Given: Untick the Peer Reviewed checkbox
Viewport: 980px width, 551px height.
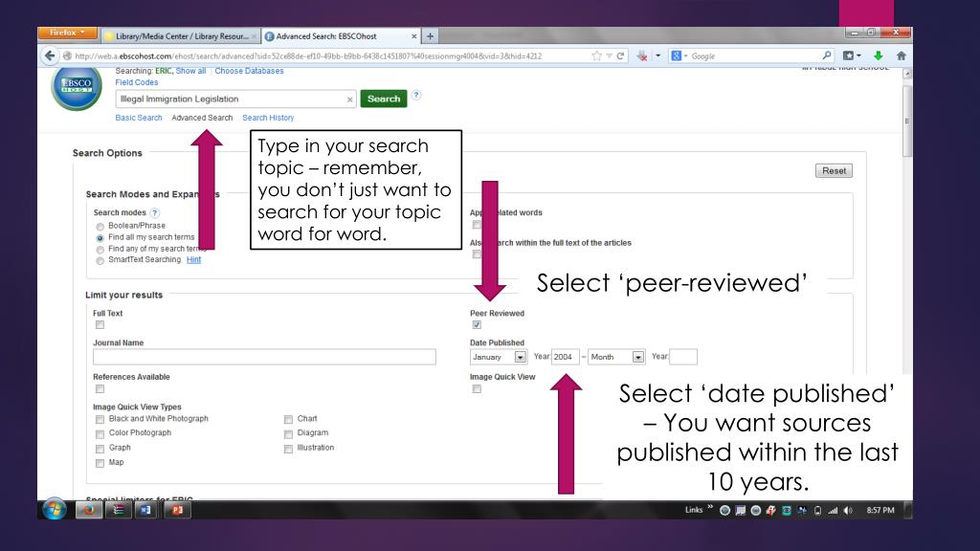Looking at the screenshot, I should tap(477, 325).
